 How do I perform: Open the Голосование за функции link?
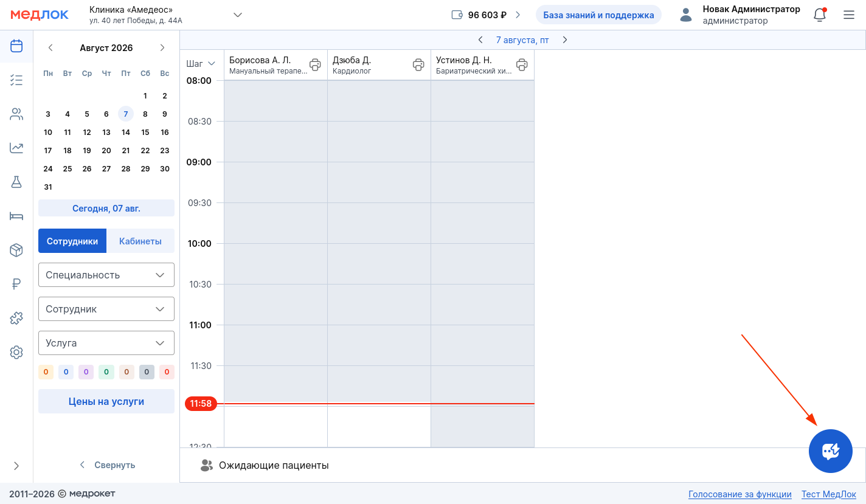pos(740,494)
